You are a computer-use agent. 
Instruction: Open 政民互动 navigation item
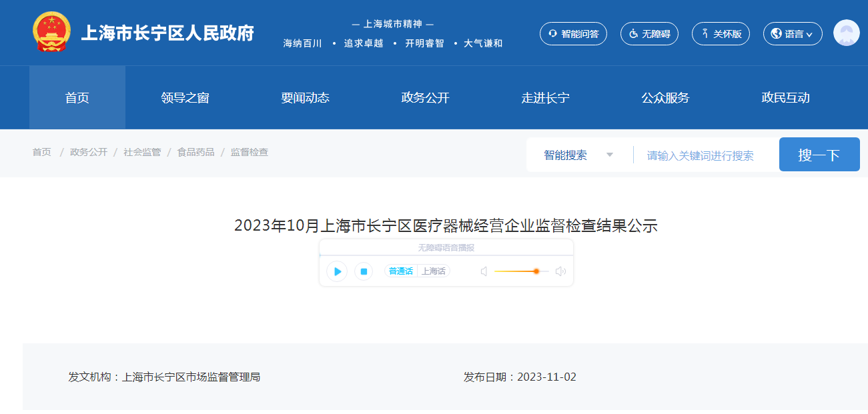click(x=785, y=97)
